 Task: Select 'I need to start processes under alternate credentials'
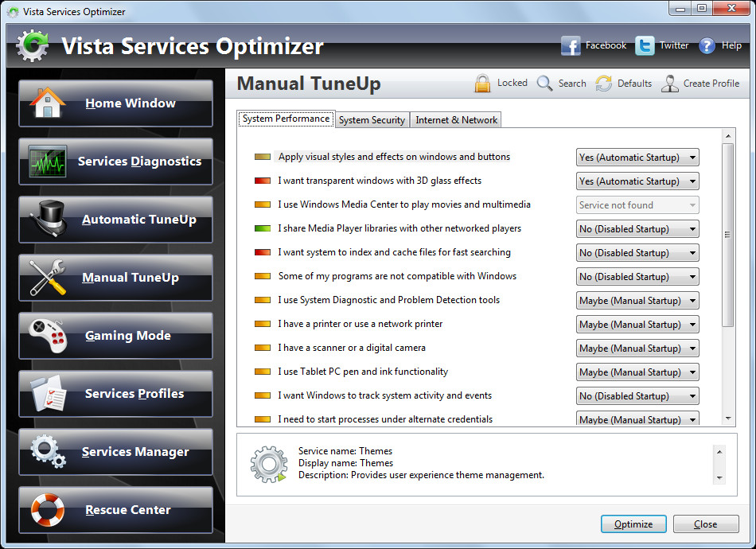coord(385,419)
